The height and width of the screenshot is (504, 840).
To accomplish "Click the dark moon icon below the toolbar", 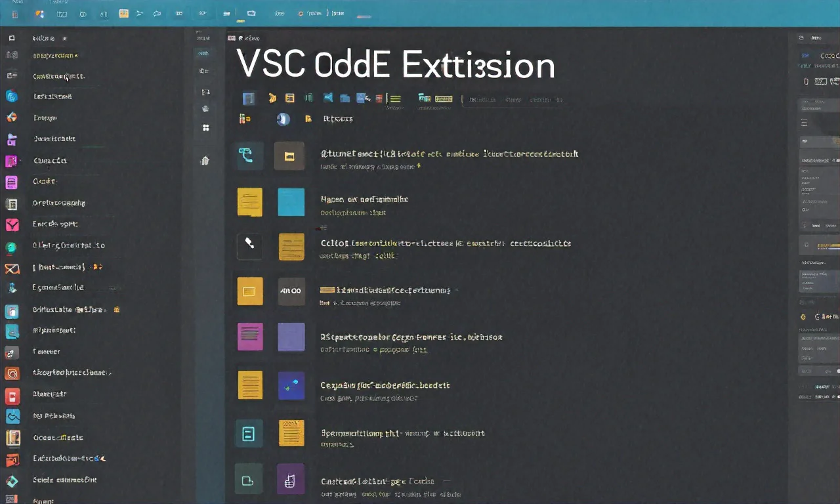I will (283, 119).
